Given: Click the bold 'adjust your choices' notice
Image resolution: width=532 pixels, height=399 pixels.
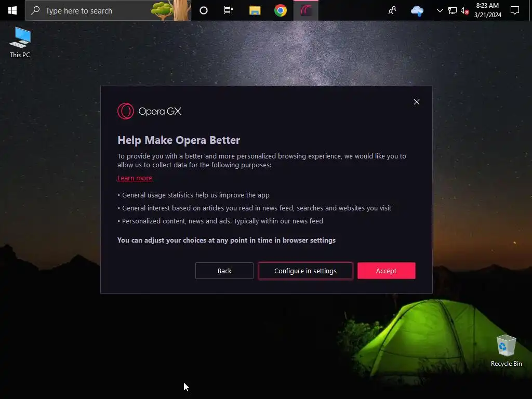Looking at the screenshot, I should click(x=227, y=240).
